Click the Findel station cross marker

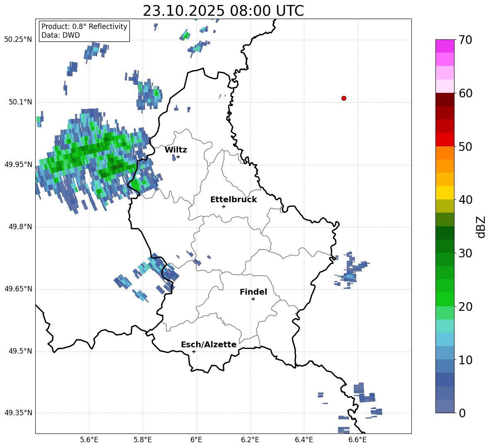[x=253, y=299]
